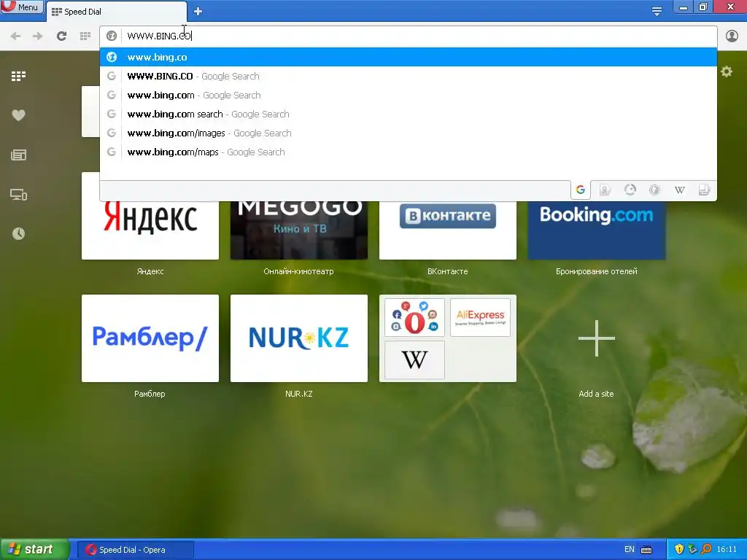Click the EN language indicator in the taskbar
The width and height of the screenshot is (747, 560).
pyautogui.click(x=630, y=550)
